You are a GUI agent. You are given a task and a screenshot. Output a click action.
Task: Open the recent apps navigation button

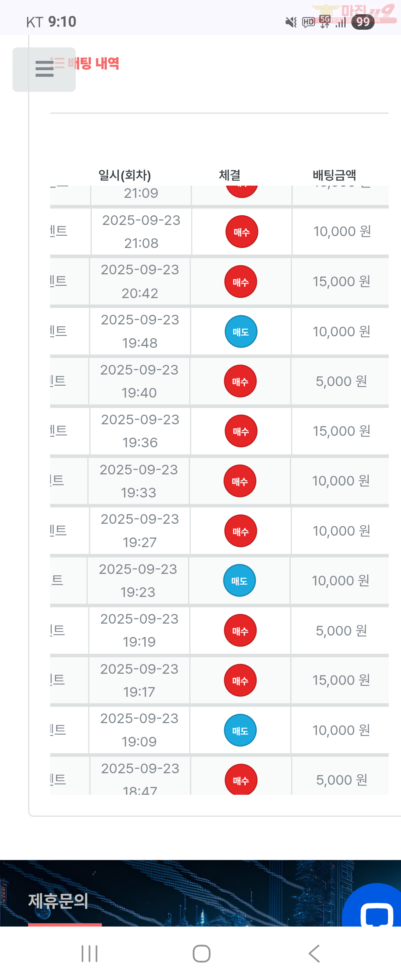coord(89,953)
